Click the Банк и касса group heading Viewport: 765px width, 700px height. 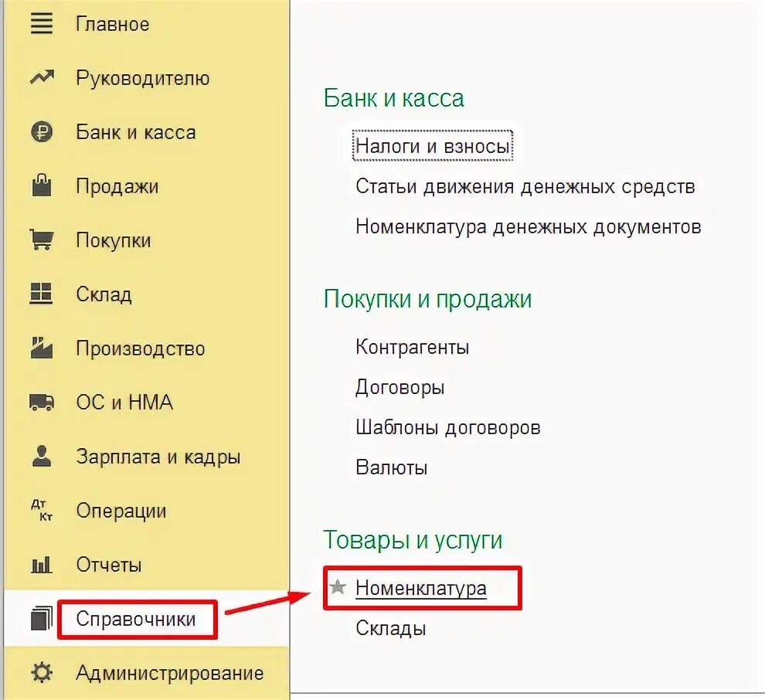(394, 98)
